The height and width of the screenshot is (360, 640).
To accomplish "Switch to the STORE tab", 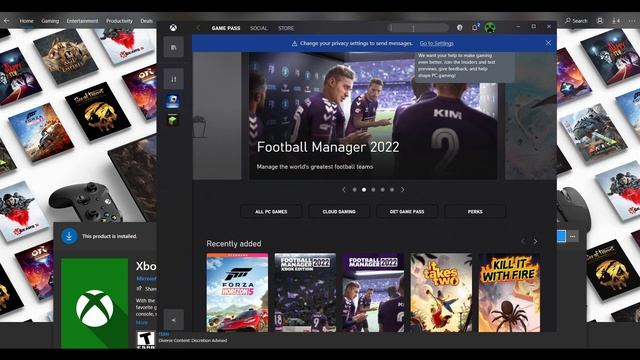I will [x=286, y=28].
